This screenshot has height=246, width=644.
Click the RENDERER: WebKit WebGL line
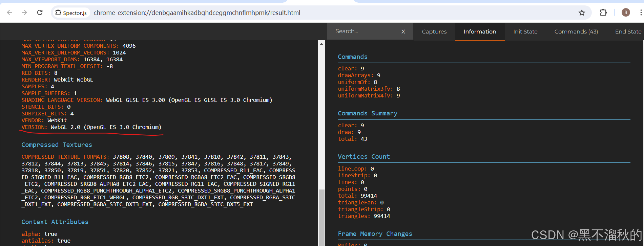click(57, 80)
